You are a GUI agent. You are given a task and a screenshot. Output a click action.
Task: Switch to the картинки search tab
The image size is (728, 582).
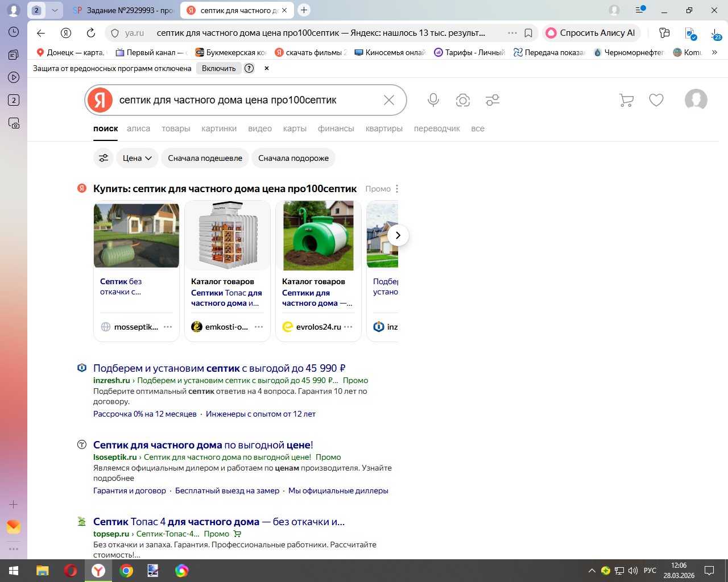coord(219,128)
